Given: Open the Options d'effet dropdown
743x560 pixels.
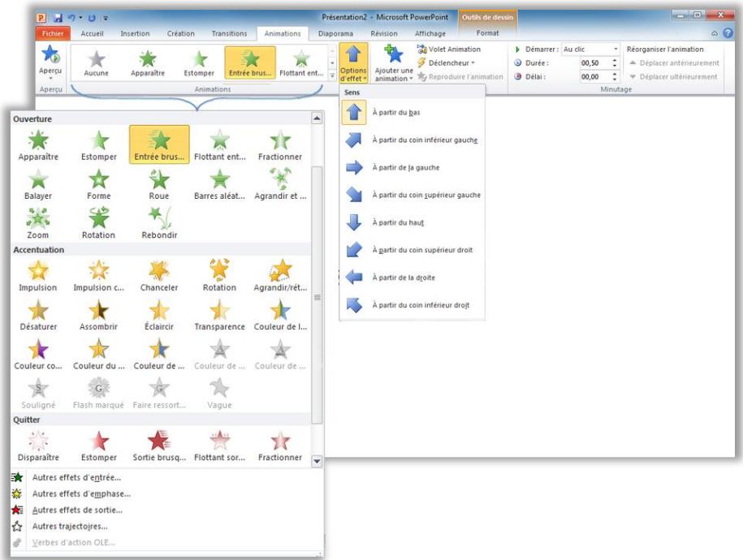Looking at the screenshot, I should tap(353, 62).
